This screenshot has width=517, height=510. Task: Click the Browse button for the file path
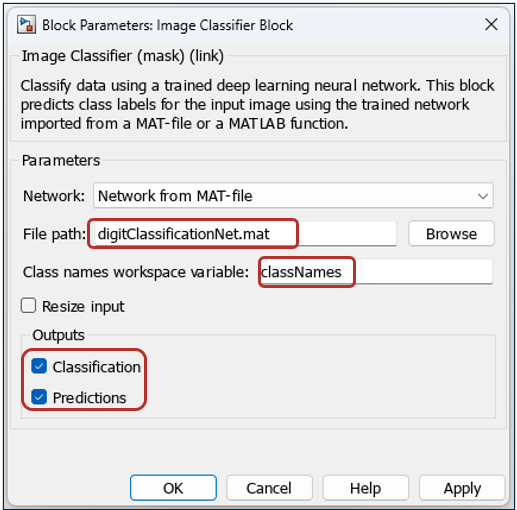pos(451,234)
